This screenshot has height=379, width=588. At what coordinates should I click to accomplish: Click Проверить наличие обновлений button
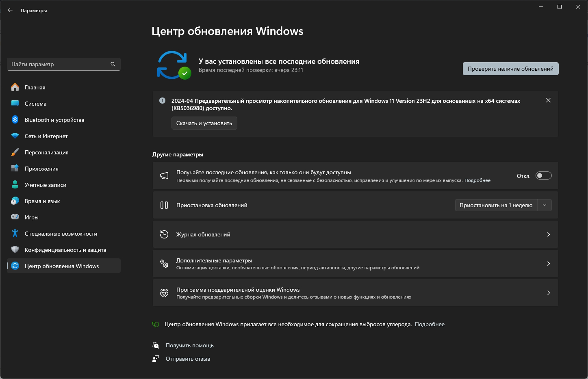pos(510,69)
